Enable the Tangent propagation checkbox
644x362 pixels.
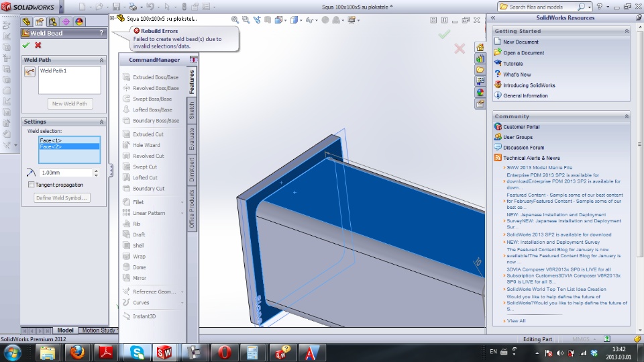point(32,185)
